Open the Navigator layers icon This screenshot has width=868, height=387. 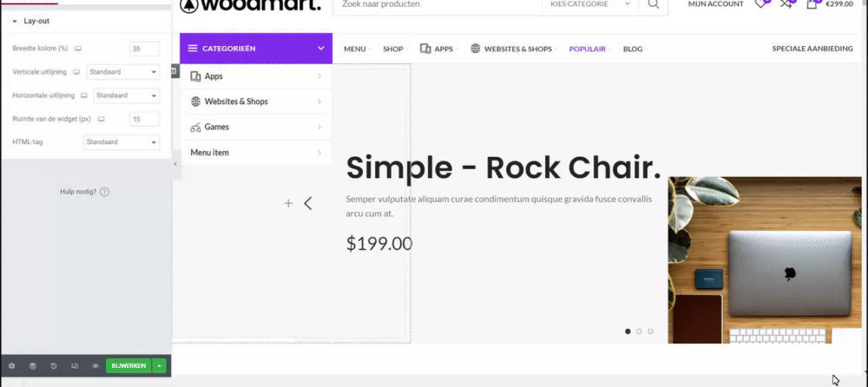pyautogui.click(x=32, y=366)
